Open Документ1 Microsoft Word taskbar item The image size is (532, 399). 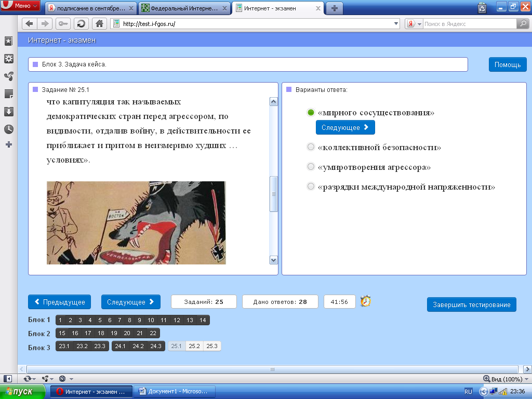[x=175, y=392]
